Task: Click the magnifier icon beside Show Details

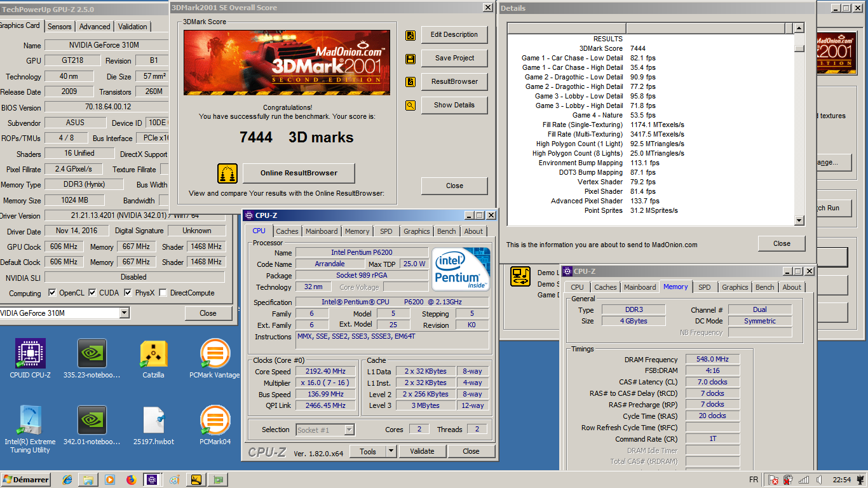Action: pyautogui.click(x=410, y=105)
